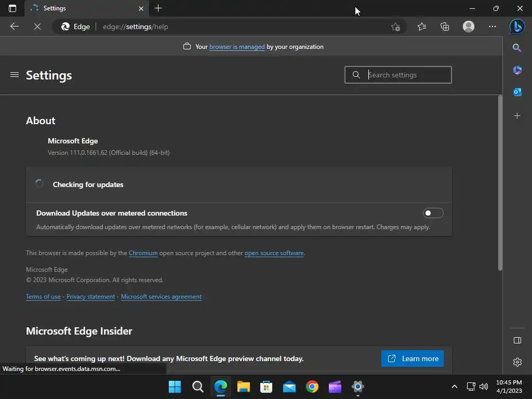Open the Favorites list icon
This screenshot has height=399, width=532.
coord(422,26)
